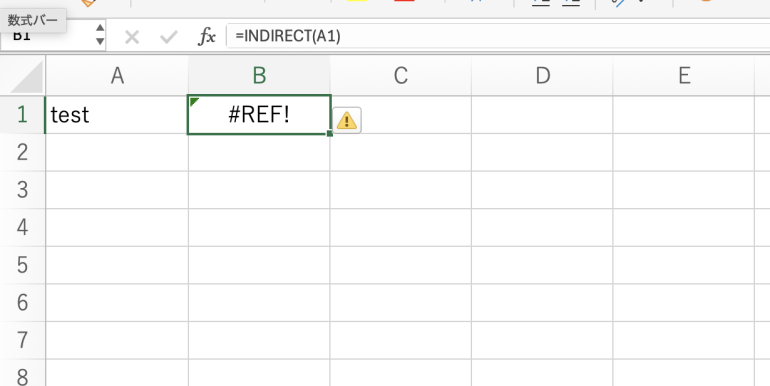Select cell B1 showing #REF! error
The width and height of the screenshot is (770, 386).
[259, 114]
